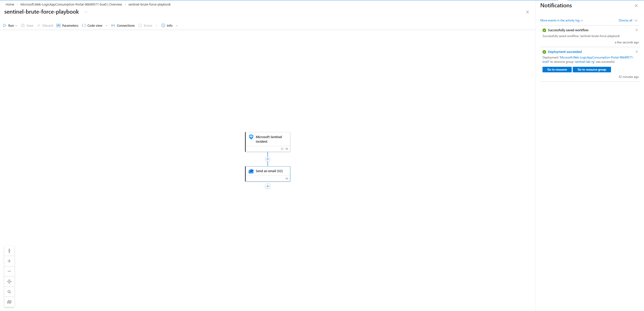The height and width of the screenshot is (311, 644).
Task: Click the zoom in plus control
Action: (x=9, y=261)
